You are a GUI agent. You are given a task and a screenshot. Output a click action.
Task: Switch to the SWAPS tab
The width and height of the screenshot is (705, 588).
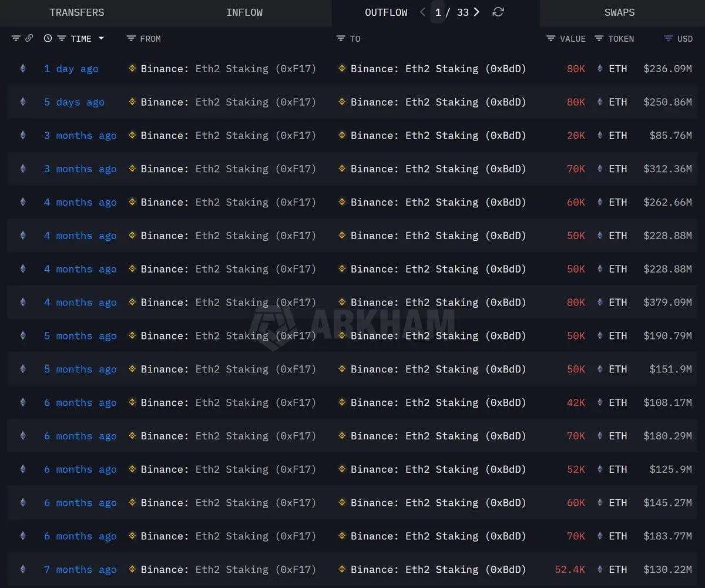[x=619, y=12]
